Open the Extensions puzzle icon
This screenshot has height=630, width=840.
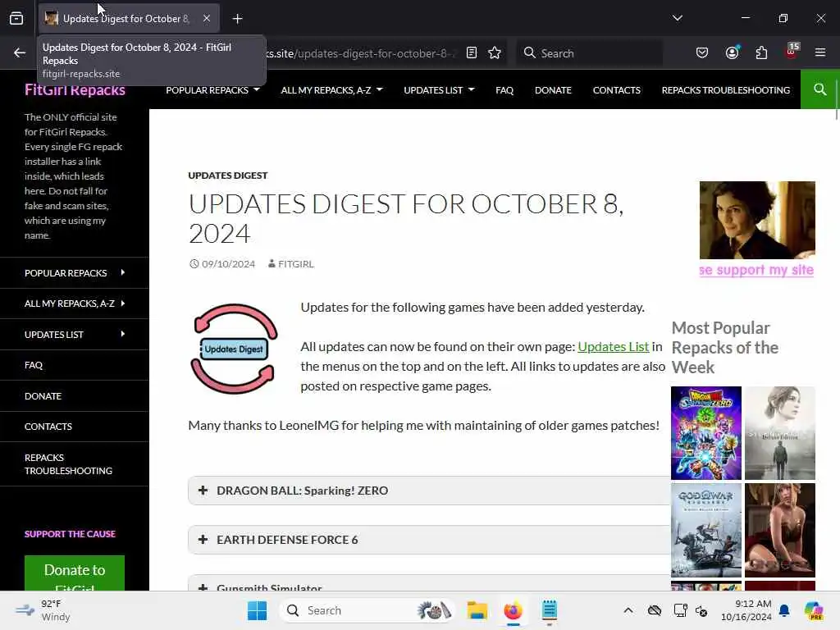click(761, 52)
